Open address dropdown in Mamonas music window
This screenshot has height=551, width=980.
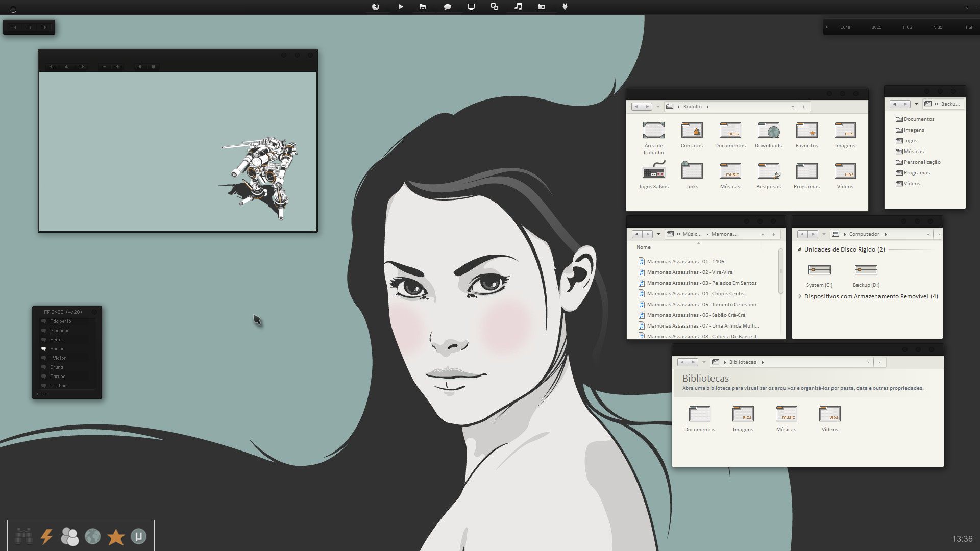763,234
